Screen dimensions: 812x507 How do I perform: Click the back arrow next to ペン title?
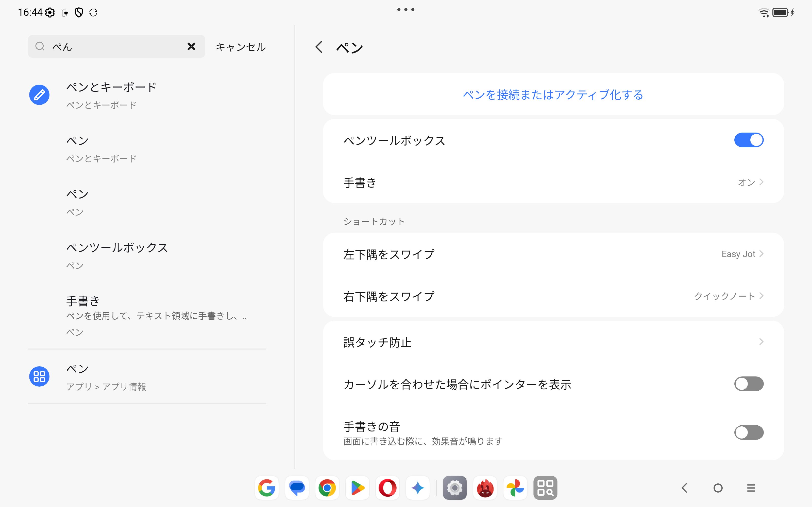coord(319,47)
